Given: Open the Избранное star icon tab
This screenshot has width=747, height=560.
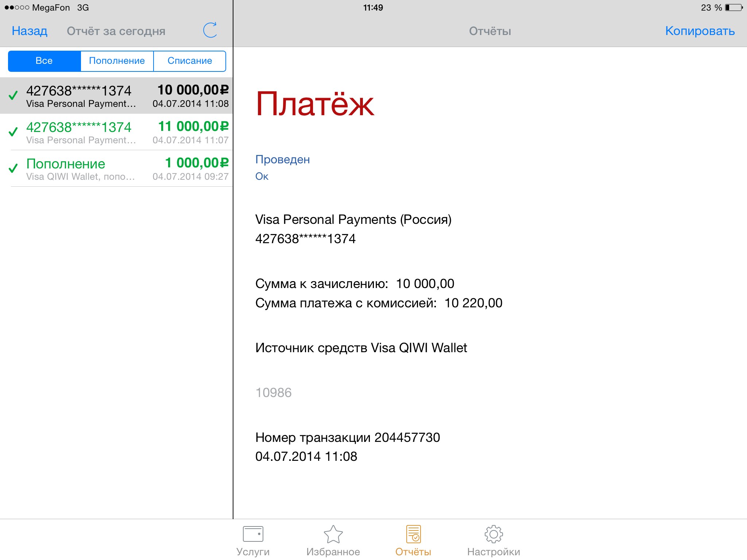Looking at the screenshot, I should pos(333,541).
